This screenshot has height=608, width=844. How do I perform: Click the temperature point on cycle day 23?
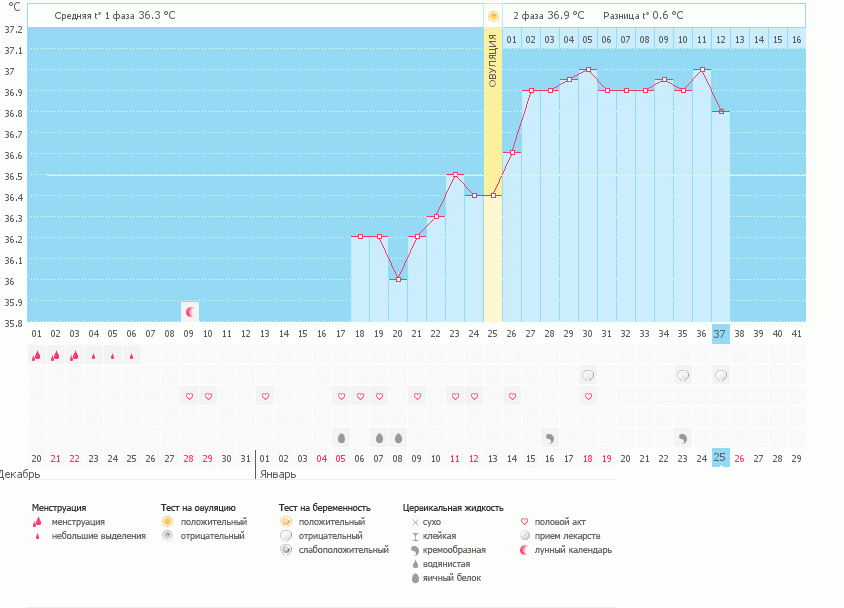455,175
